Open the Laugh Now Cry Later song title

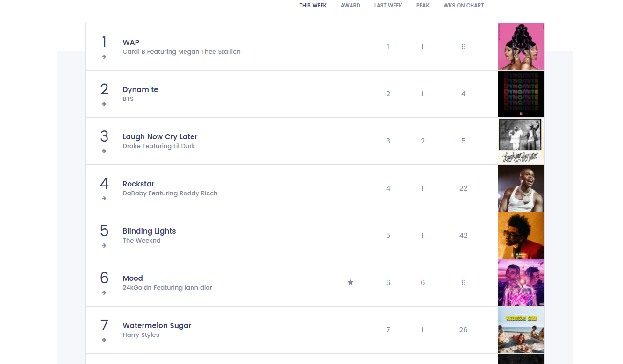click(160, 137)
